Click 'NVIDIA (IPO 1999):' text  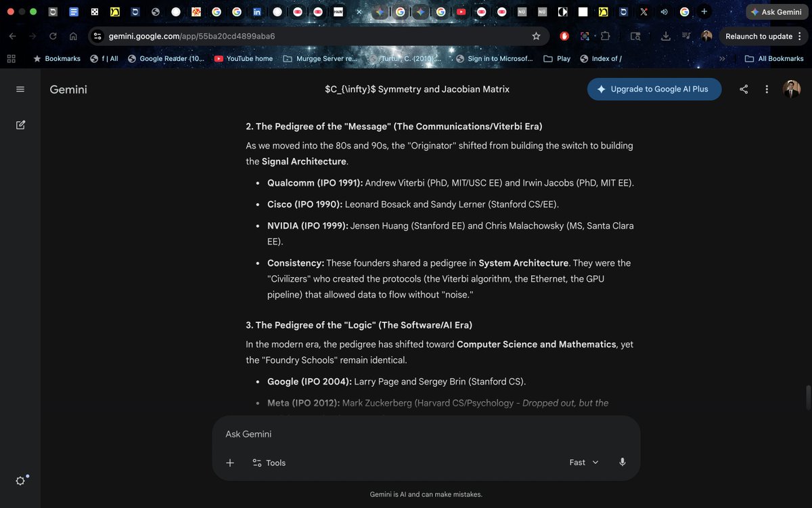pyautogui.click(x=308, y=226)
